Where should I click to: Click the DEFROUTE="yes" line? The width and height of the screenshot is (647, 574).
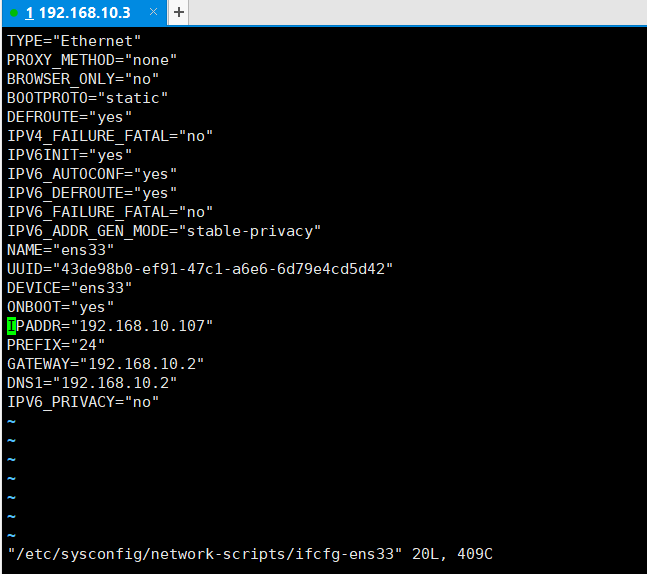coord(70,117)
